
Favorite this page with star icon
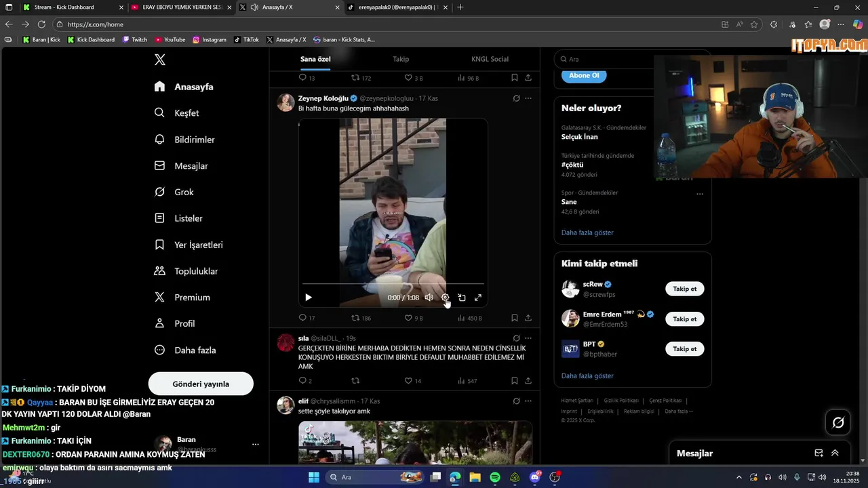[x=754, y=24]
